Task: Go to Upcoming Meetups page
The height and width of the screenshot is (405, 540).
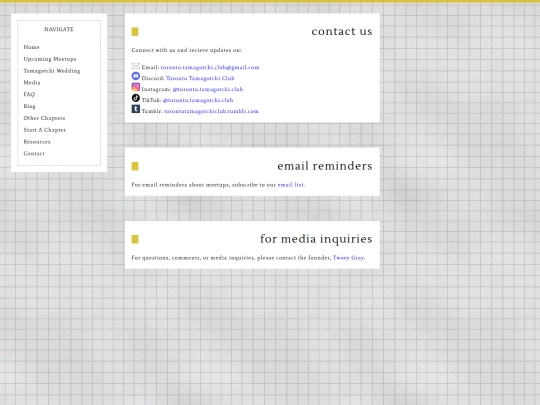Action: [50, 59]
